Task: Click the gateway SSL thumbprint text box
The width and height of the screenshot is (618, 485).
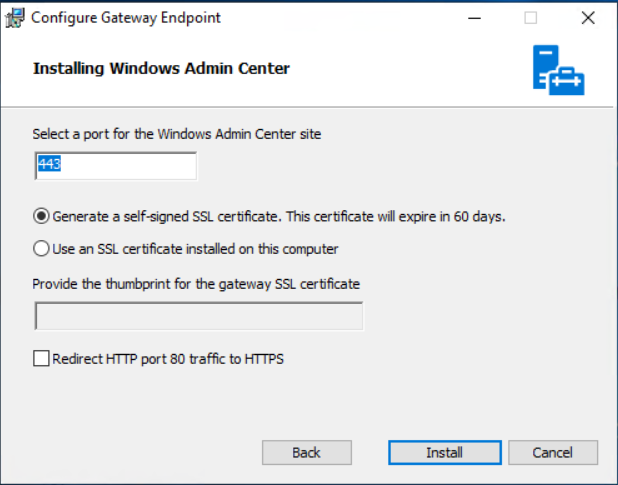Action: pyautogui.click(x=198, y=316)
